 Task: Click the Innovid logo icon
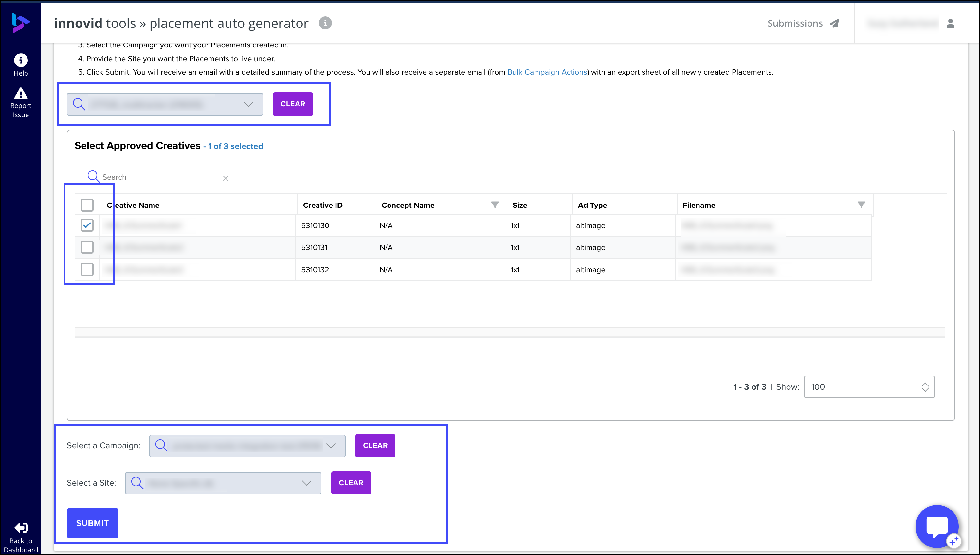click(20, 23)
